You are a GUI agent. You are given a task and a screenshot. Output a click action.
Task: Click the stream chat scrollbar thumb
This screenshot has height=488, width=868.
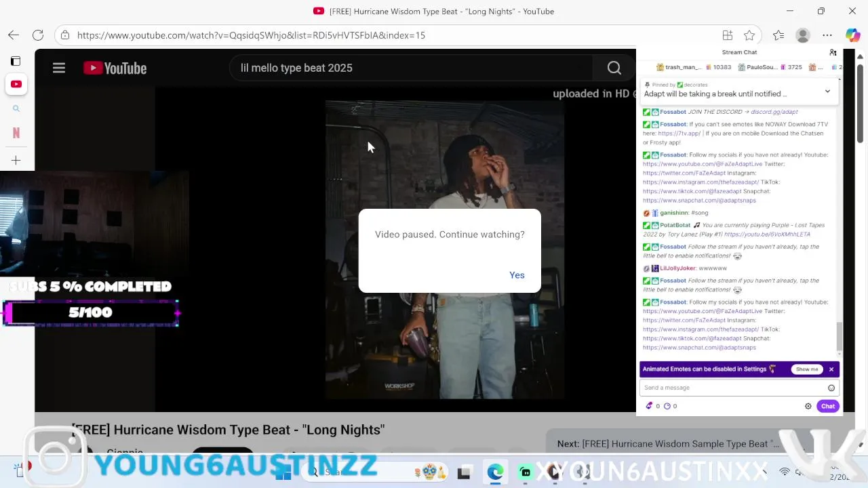[839, 336]
